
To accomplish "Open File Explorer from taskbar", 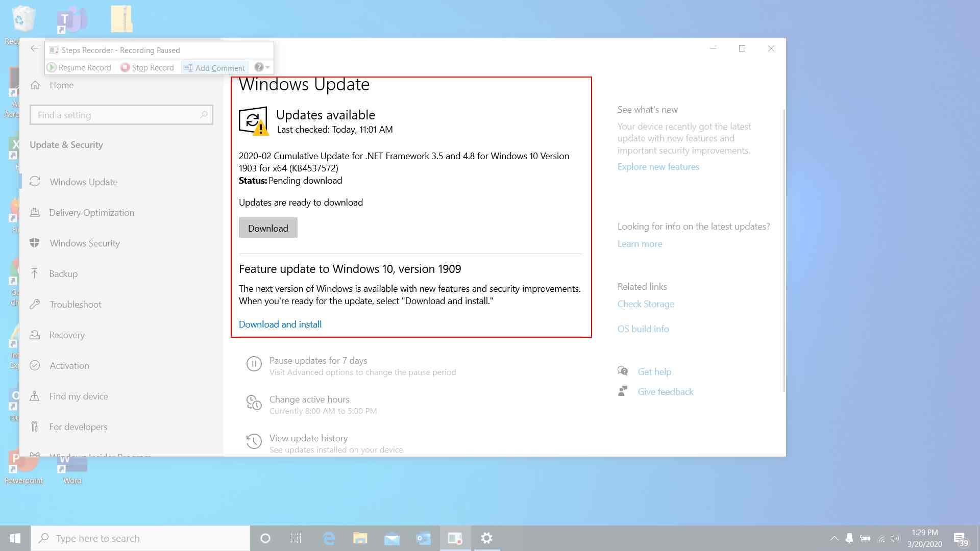I will (360, 538).
